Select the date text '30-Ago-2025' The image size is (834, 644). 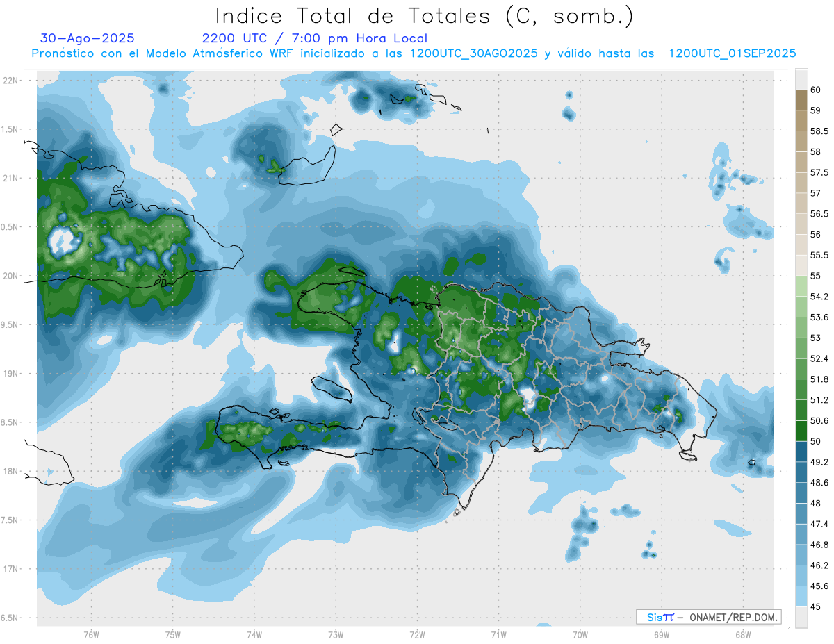[x=88, y=39]
